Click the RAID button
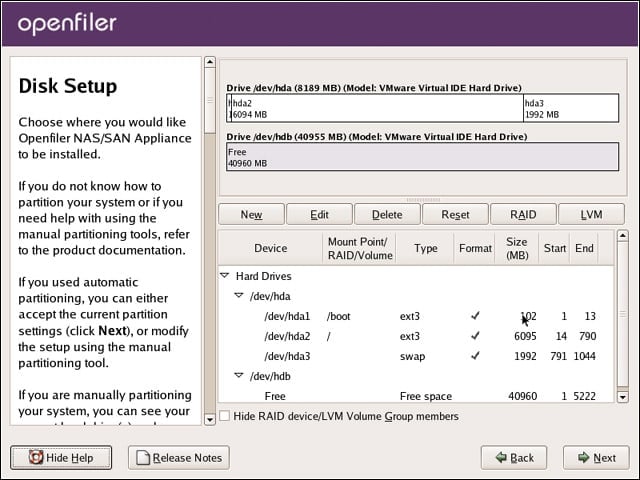Screen dimensions: 640x480 (x=523, y=214)
